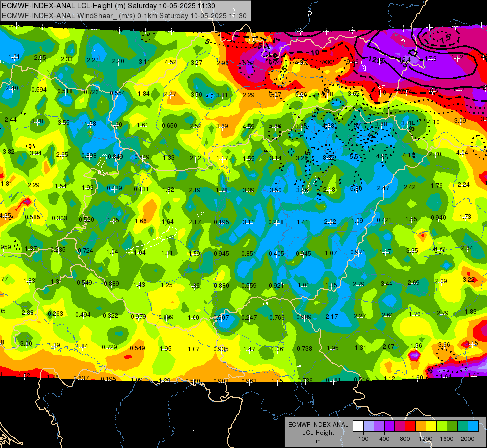487x448 pixels.
Task: Click the white legend swatch above 100
Action: click(358, 426)
